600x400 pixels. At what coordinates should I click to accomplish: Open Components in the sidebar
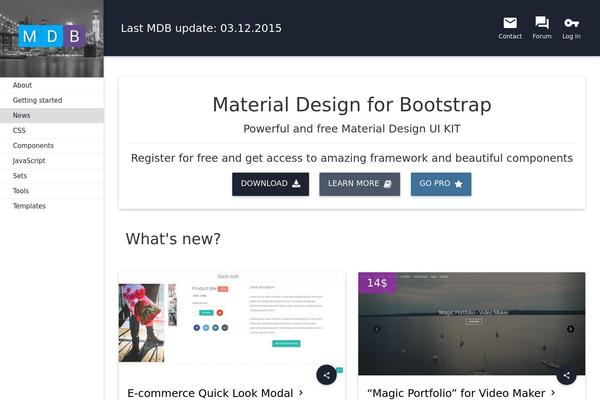pos(52,145)
